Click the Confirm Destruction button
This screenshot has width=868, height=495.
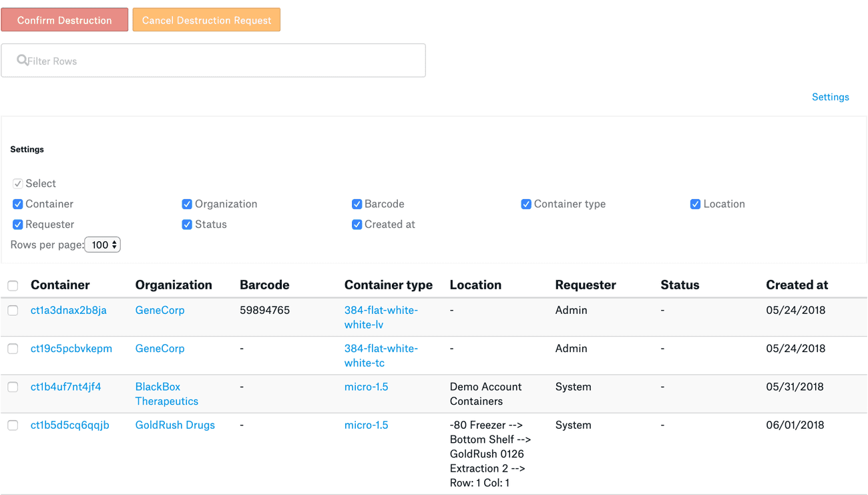[x=65, y=20]
